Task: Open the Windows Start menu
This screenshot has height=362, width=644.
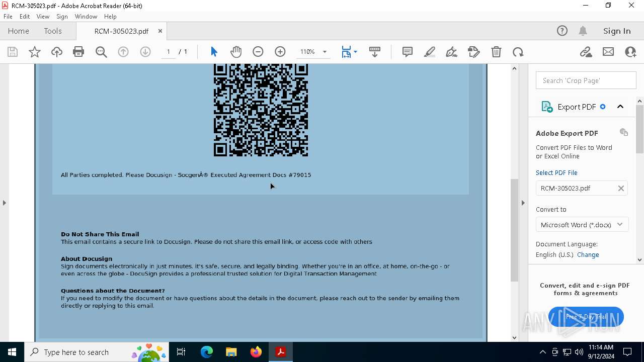Action: pyautogui.click(x=12, y=352)
